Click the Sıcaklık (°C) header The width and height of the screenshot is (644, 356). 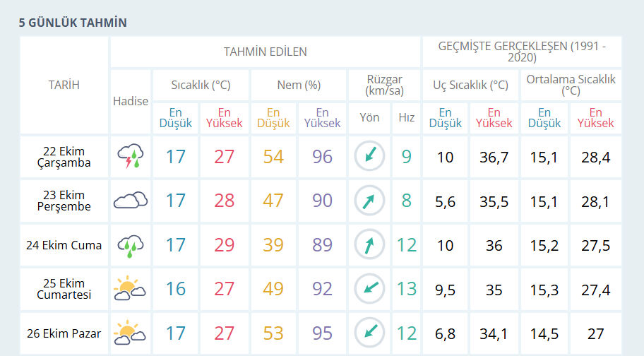coord(201,85)
